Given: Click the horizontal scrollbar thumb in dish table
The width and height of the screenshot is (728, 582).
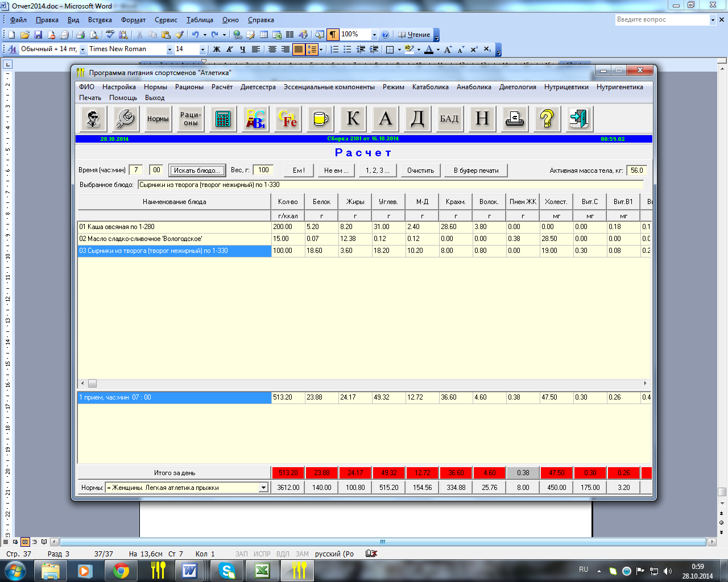Looking at the screenshot, I should 92,384.
